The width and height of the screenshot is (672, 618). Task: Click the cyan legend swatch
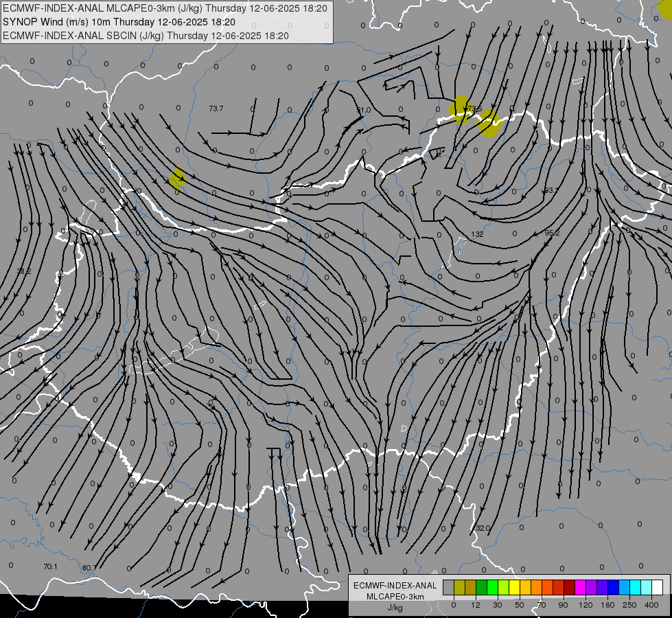tap(636, 588)
